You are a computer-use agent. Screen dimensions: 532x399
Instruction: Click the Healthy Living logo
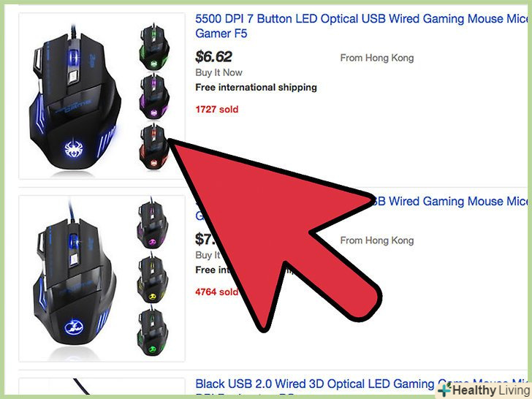pyautogui.click(x=484, y=389)
